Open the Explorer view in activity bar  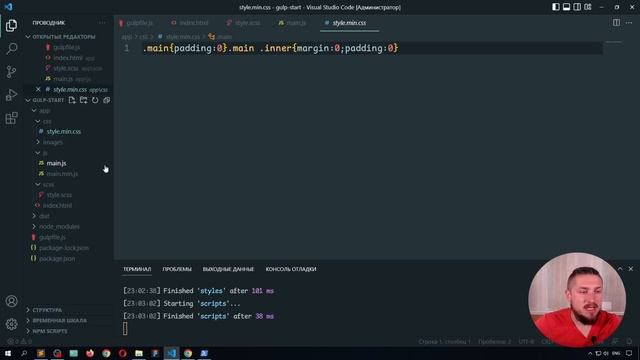point(11,25)
